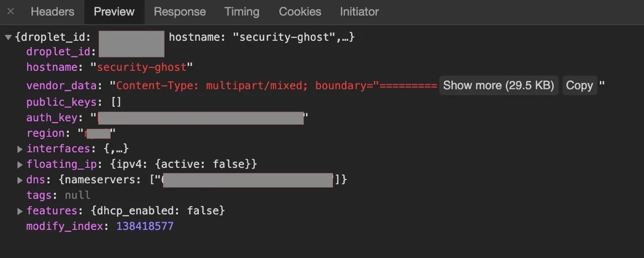
Task: Switch to the Headers tab
Action: point(52,12)
